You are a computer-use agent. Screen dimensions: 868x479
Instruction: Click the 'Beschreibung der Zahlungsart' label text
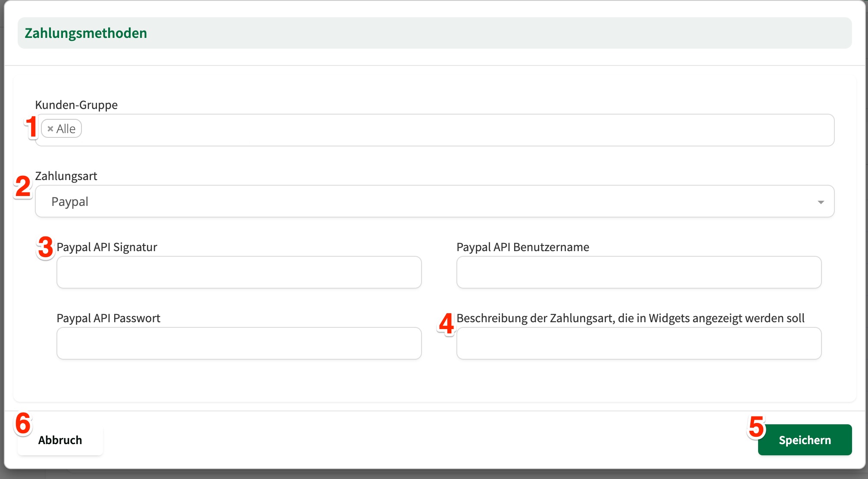(631, 318)
